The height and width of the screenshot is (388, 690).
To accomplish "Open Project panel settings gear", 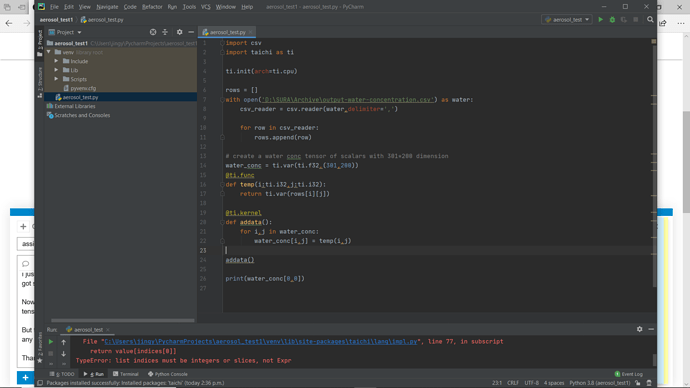I will pos(179,32).
